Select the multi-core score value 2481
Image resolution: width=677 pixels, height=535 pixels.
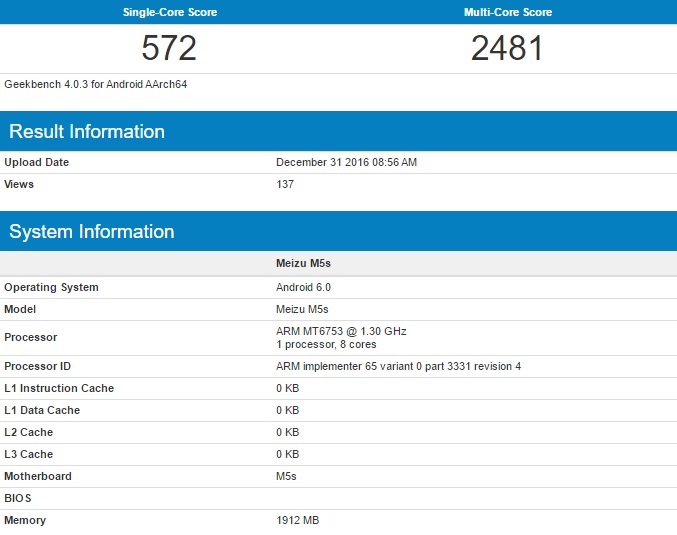(x=506, y=48)
